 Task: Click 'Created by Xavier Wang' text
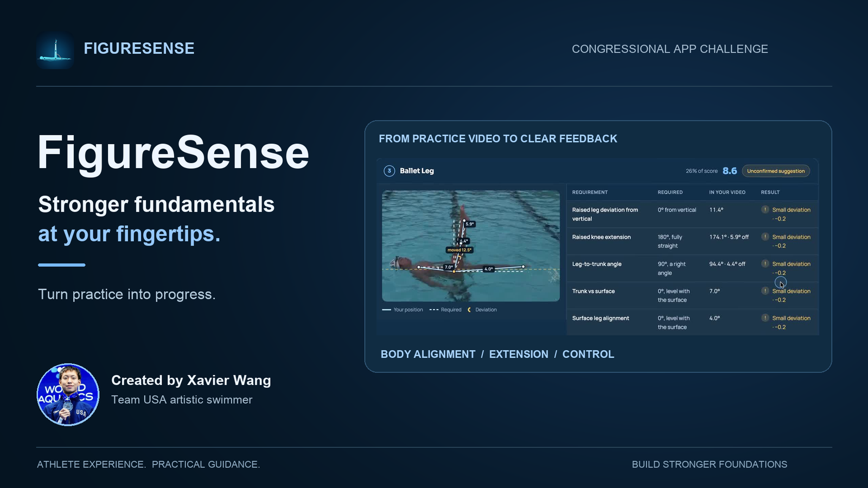coord(191,380)
